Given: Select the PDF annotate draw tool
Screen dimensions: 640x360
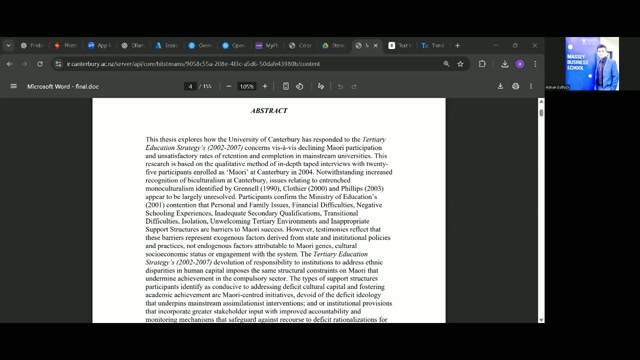Looking at the screenshot, I should point(321,86).
